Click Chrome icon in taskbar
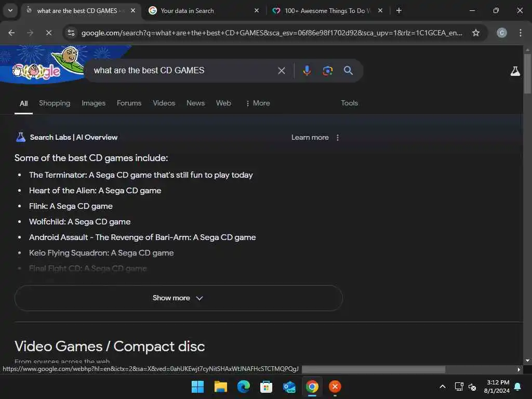Image resolution: width=532 pixels, height=399 pixels. (x=312, y=387)
